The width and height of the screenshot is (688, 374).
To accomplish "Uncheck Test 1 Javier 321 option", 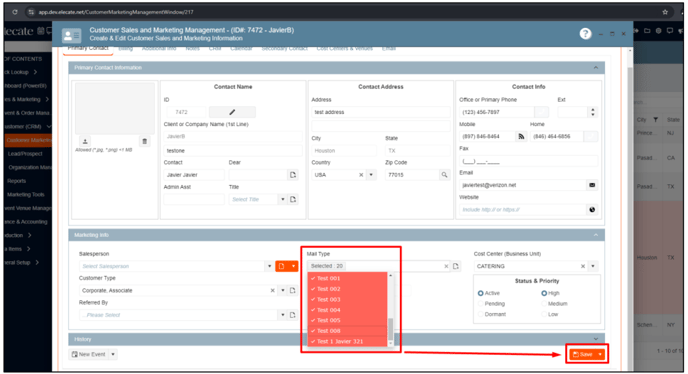I will point(347,341).
